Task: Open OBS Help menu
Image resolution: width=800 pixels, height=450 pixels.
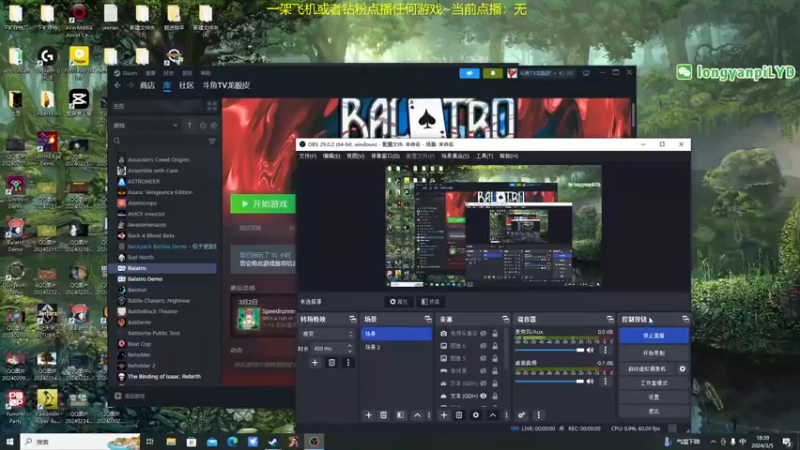Action: pos(508,156)
